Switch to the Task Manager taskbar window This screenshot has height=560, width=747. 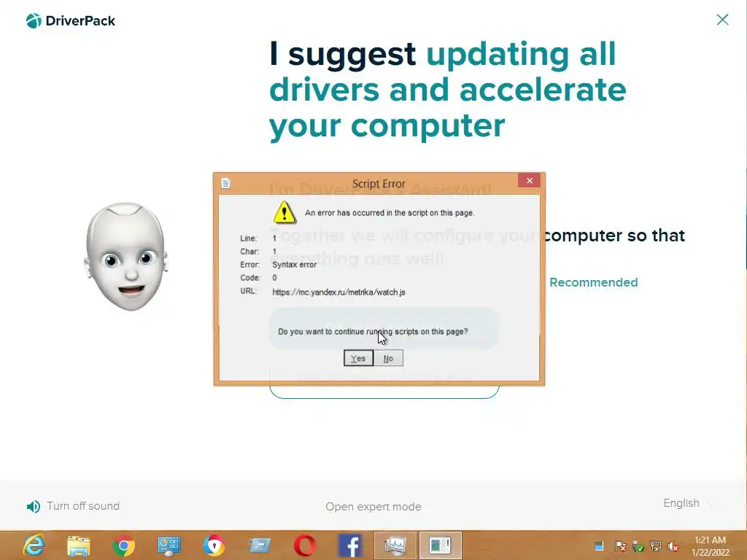point(395,545)
